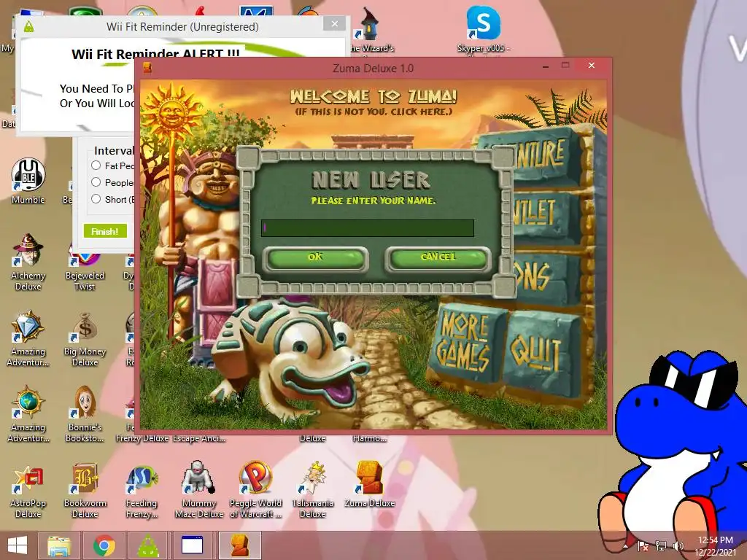Open Bonnie's Bookstore desktop icon
This screenshot has height=560, width=747.
85,414
